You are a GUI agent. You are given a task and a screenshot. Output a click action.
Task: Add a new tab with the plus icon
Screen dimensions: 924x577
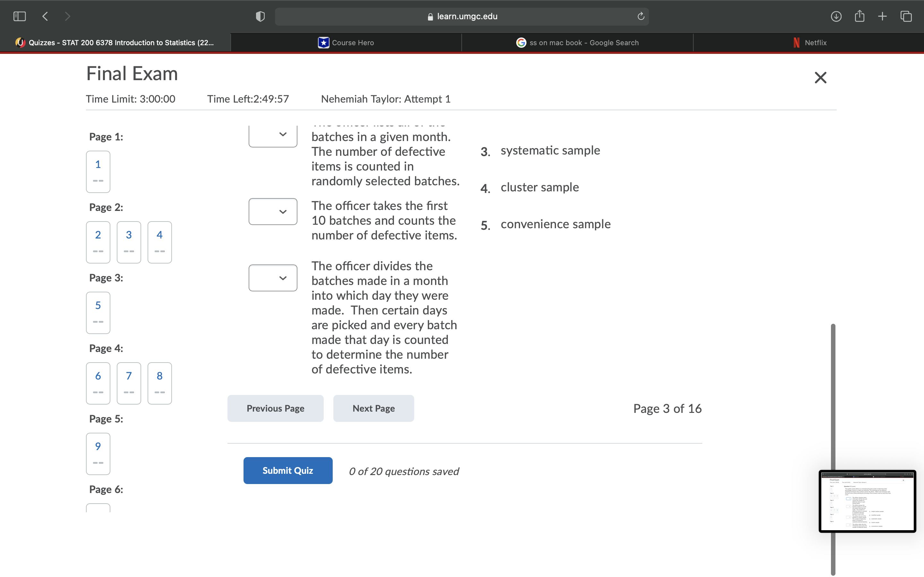[882, 16]
